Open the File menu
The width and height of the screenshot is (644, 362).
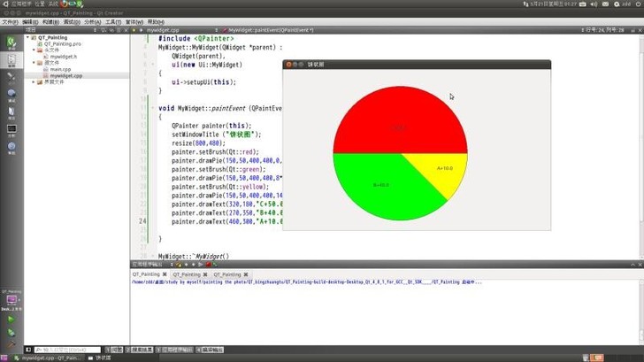[11, 22]
